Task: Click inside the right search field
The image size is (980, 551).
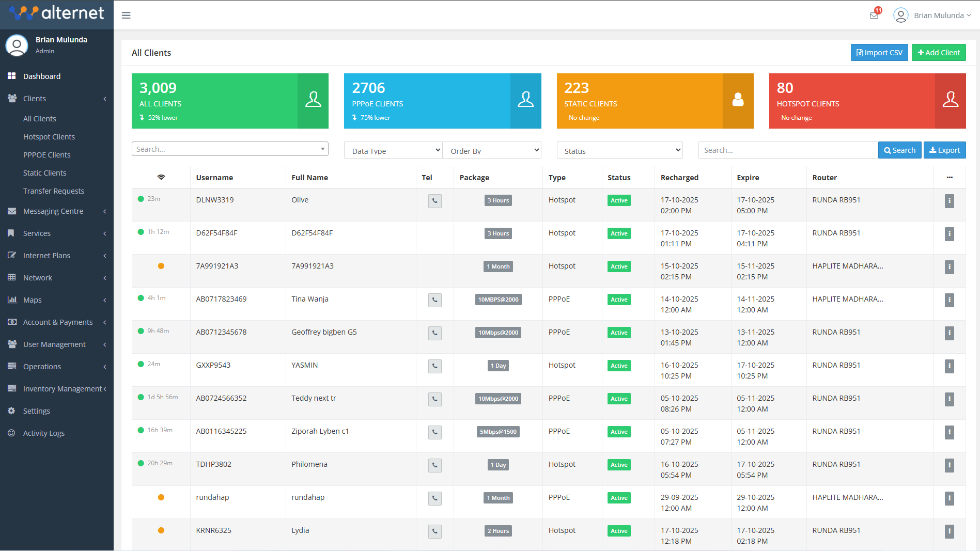Action: pyautogui.click(x=787, y=150)
